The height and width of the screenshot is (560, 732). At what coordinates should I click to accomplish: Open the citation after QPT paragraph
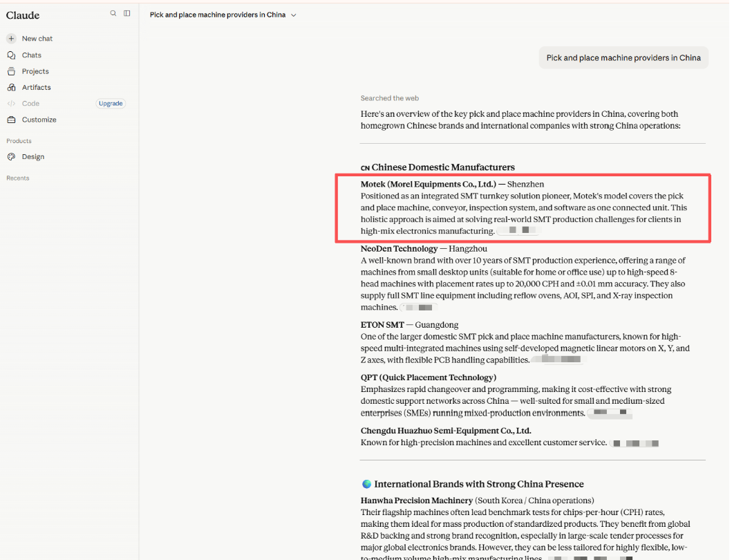click(610, 413)
